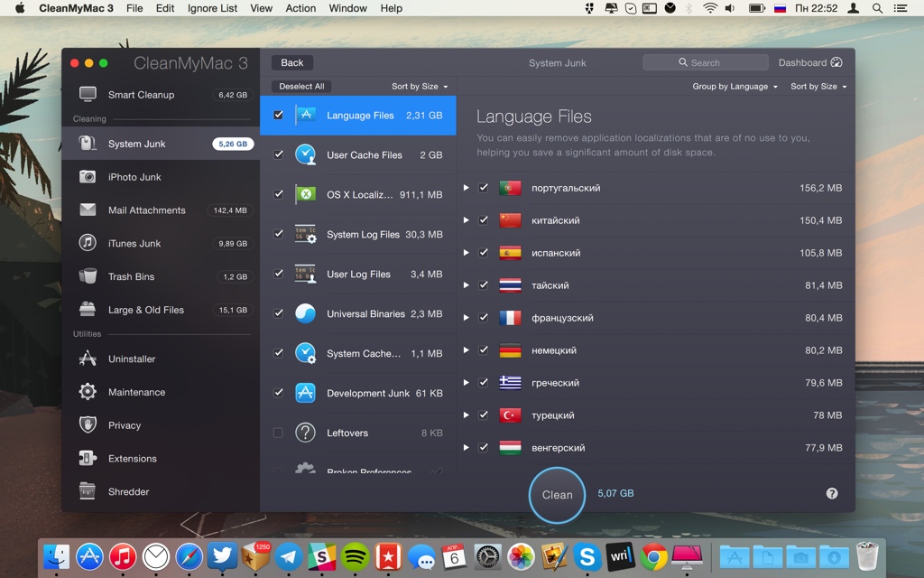
Task: Uncheck System Log Files checkbox
Action: [278, 234]
